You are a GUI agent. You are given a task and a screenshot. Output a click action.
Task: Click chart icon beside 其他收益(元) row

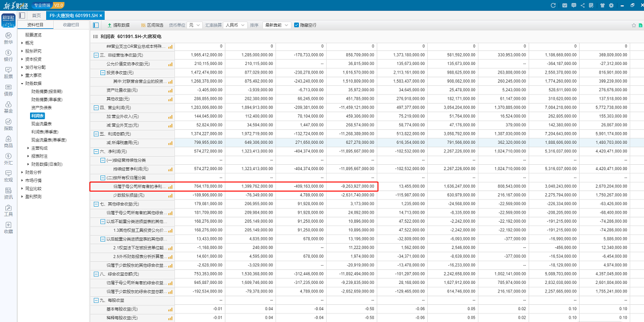point(171,99)
